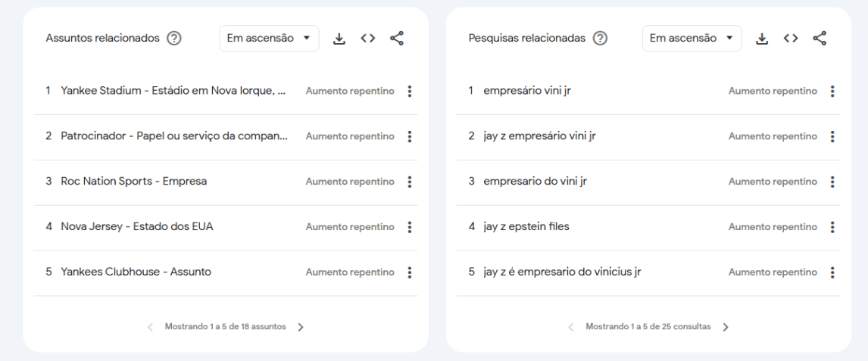Go to previous page of assuntos

[150, 327]
